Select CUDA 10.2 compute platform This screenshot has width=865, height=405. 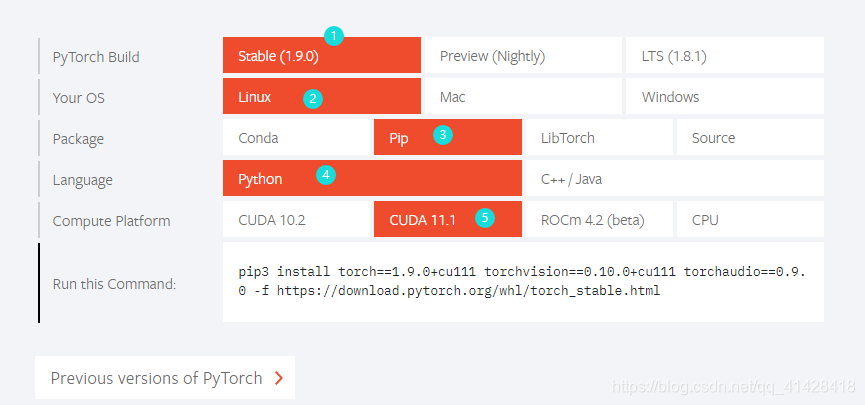click(x=296, y=219)
